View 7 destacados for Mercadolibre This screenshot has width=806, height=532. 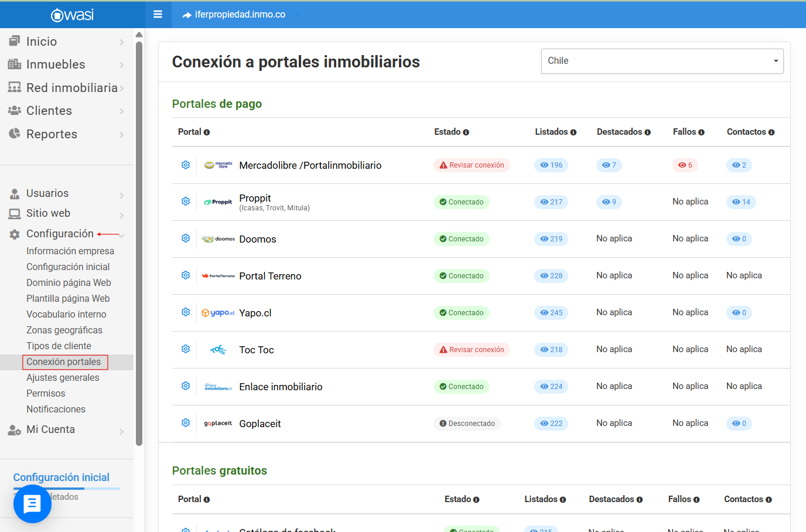[x=609, y=165]
